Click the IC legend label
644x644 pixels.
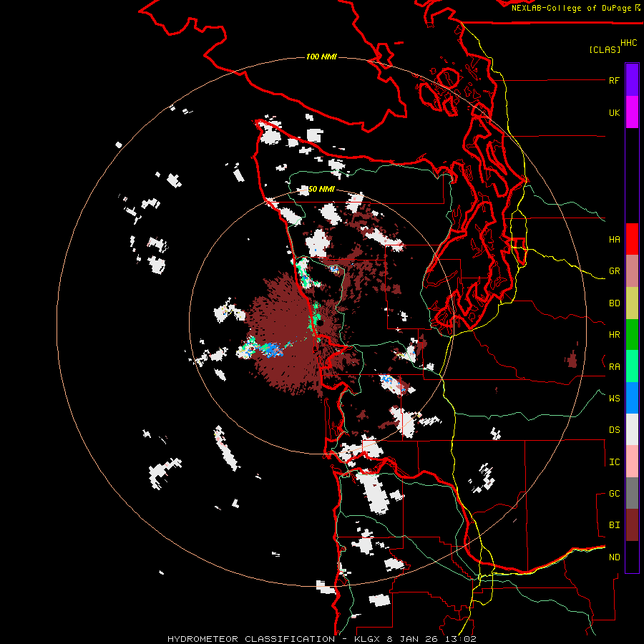click(x=614, y=462)
